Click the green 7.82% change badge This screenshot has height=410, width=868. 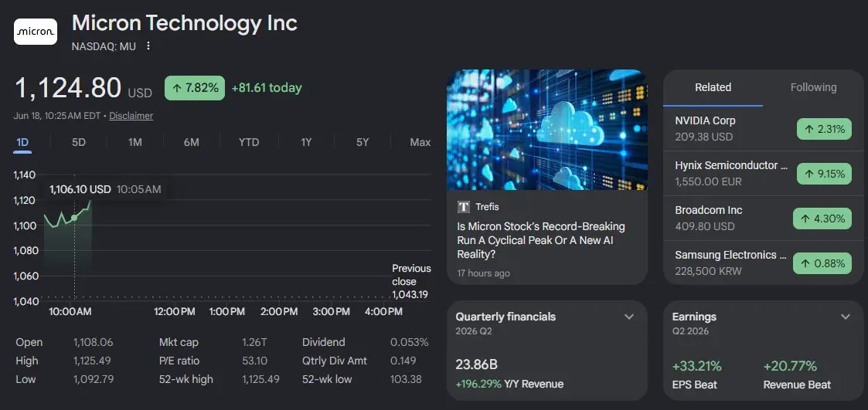coord(194,88)
